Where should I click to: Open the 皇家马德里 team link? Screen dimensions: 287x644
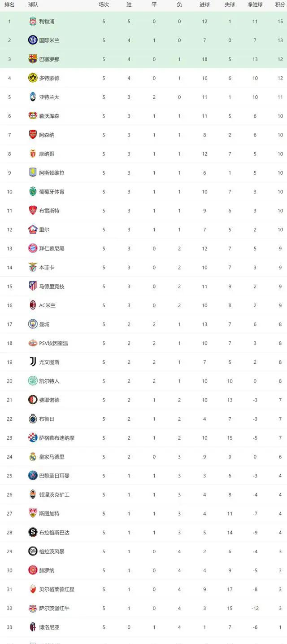(x=52, y=457)
